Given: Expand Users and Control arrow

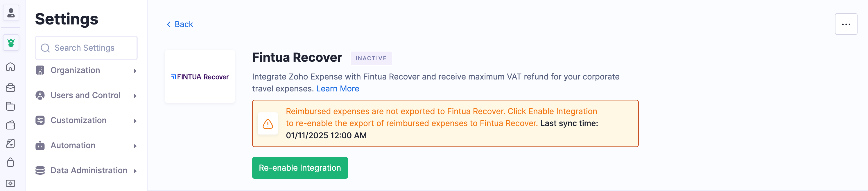Looking at the screenshot, I should 135,96.
